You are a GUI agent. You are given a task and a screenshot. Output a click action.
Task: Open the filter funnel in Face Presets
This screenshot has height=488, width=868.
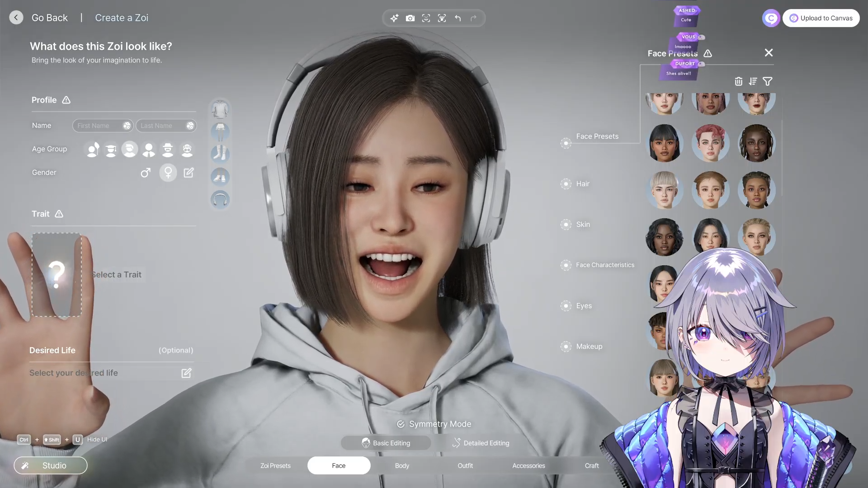[767, 81]
